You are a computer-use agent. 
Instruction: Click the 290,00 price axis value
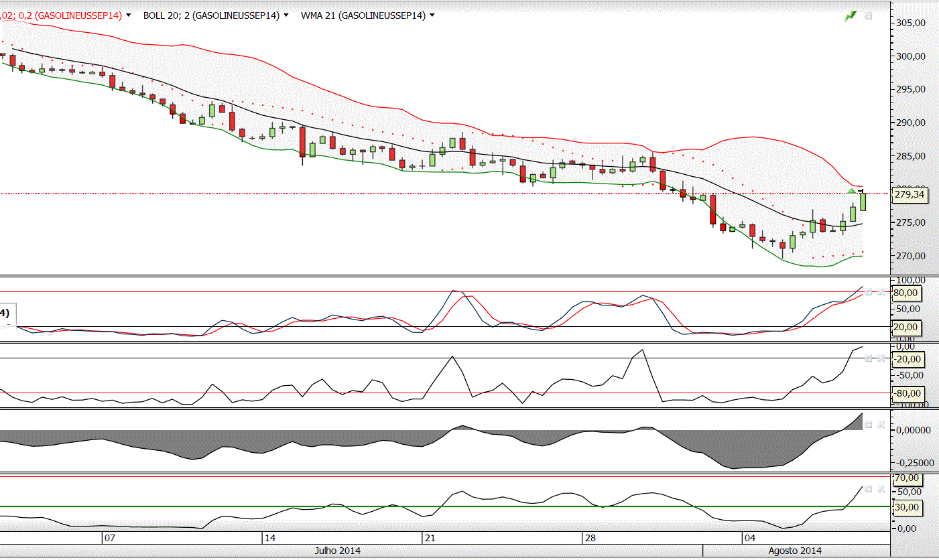click(910, 123)
